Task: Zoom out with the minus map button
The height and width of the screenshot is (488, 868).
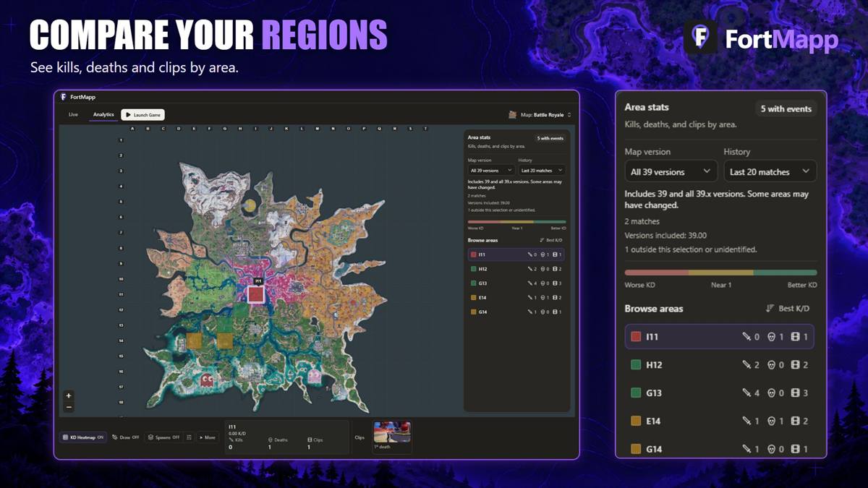Action: point(69,407)
